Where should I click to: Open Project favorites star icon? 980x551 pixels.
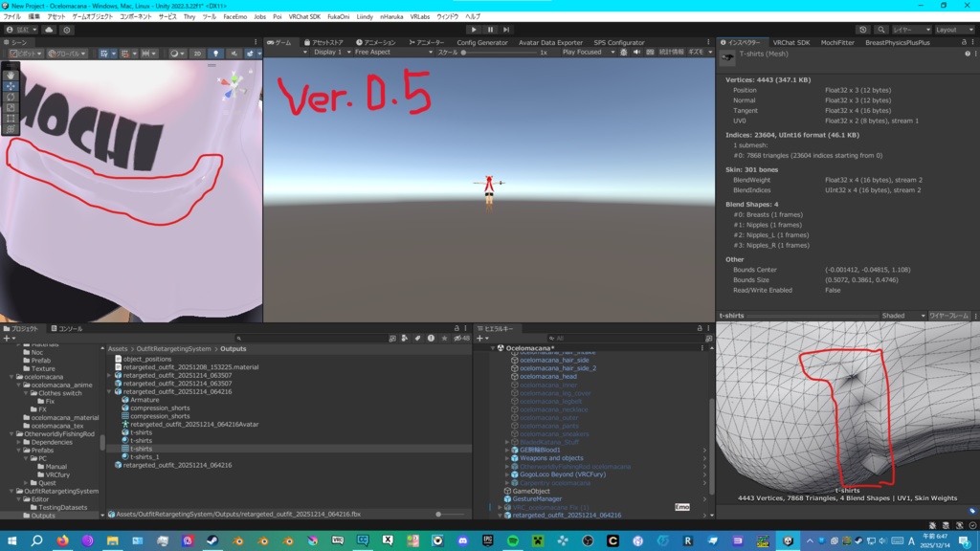click(x=444, y=338)
